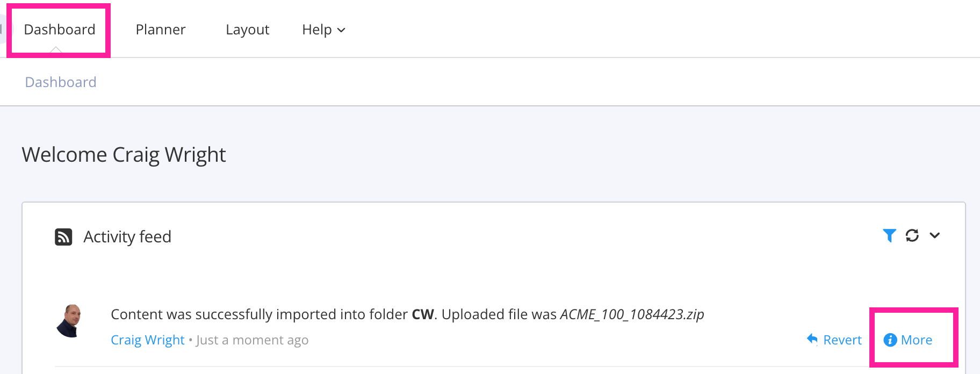The width and height of the screenshot is (980, 374).
Task: Revert the CW folder import
Action: pos(842,340)
